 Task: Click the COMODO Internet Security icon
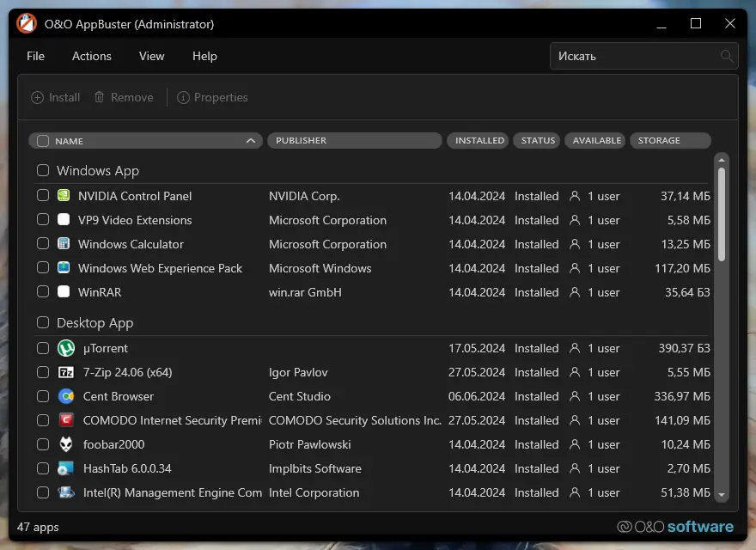(x=66, y=420)
